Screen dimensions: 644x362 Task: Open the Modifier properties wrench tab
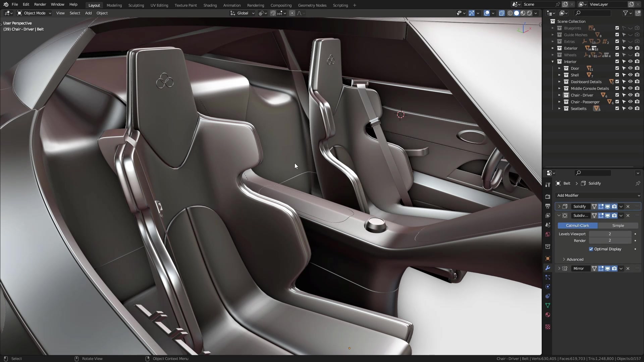[x=548, y=268]
